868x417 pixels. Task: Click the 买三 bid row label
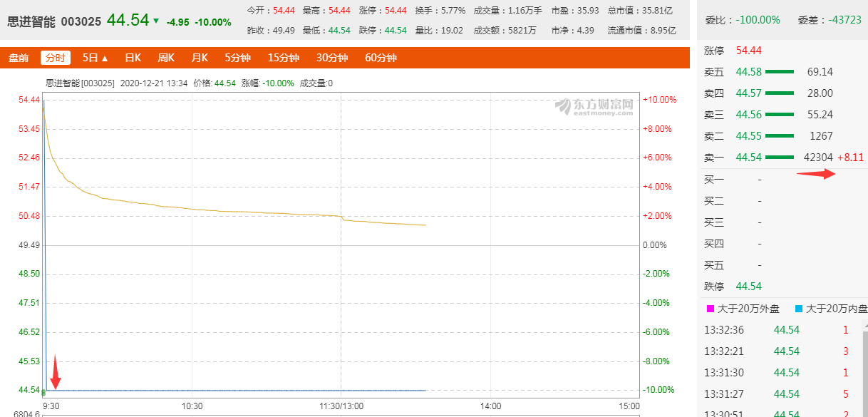(x=713, y=222)
